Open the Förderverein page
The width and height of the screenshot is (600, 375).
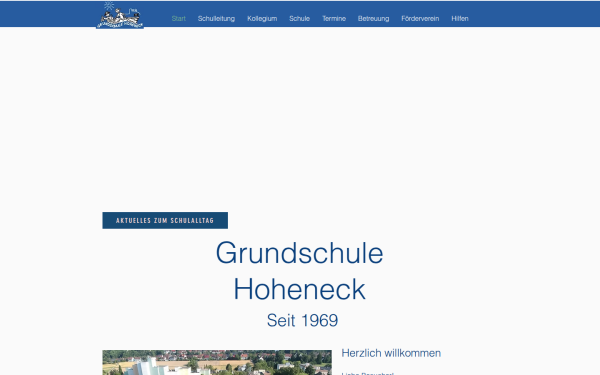[x=420, y=18]
